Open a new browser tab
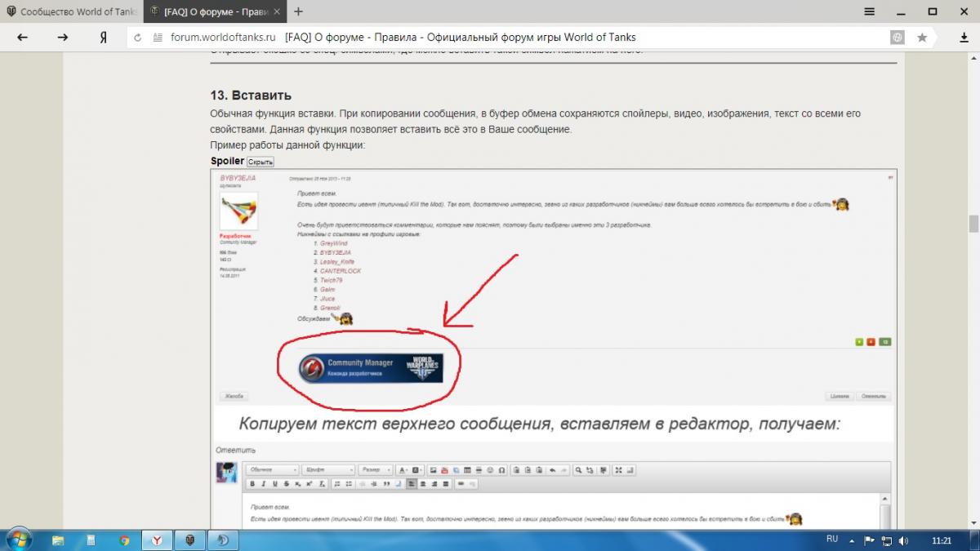This screenshot has height=551, width=980. (x=298, y=11)
